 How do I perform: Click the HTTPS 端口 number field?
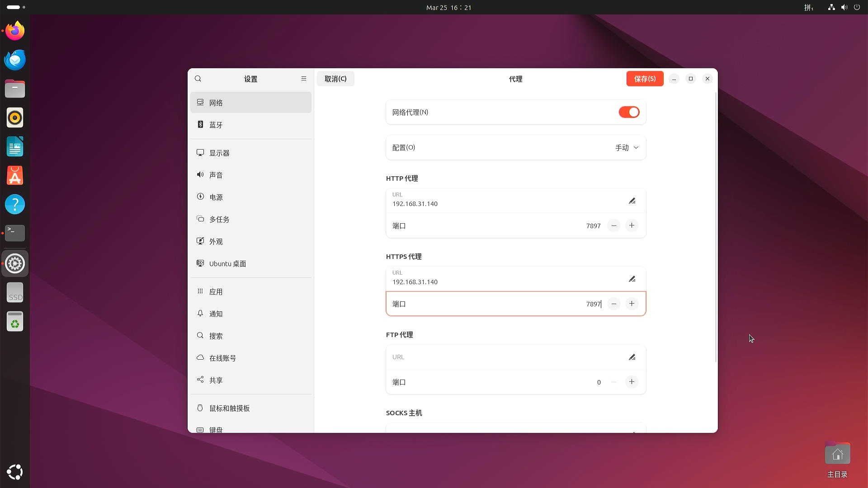click(593, 304)
